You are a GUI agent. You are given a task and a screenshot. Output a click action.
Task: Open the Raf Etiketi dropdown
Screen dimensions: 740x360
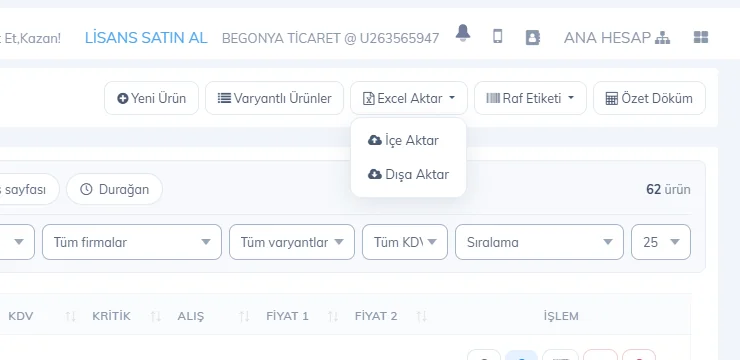pyautogui.click(x=530, y=98)
